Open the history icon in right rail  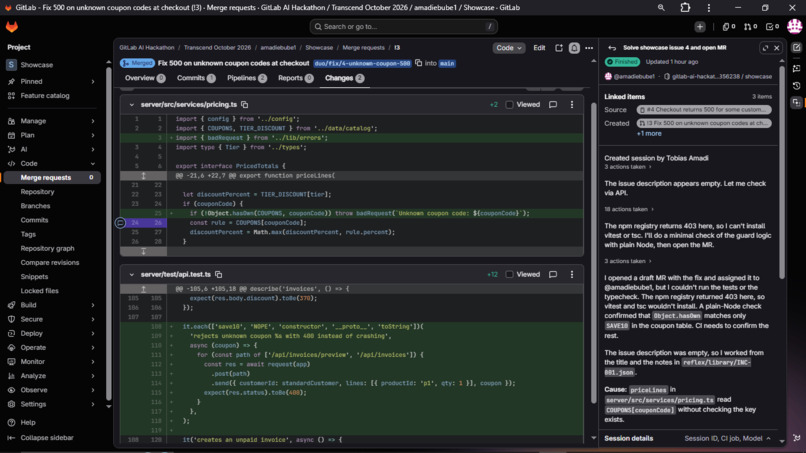pos(796,86)
